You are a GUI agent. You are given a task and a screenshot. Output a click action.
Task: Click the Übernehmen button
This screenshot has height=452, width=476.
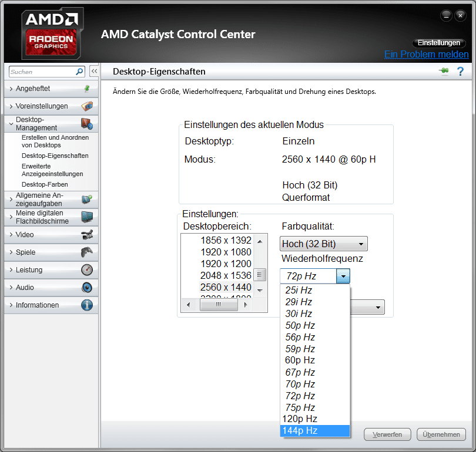[441, 434]
